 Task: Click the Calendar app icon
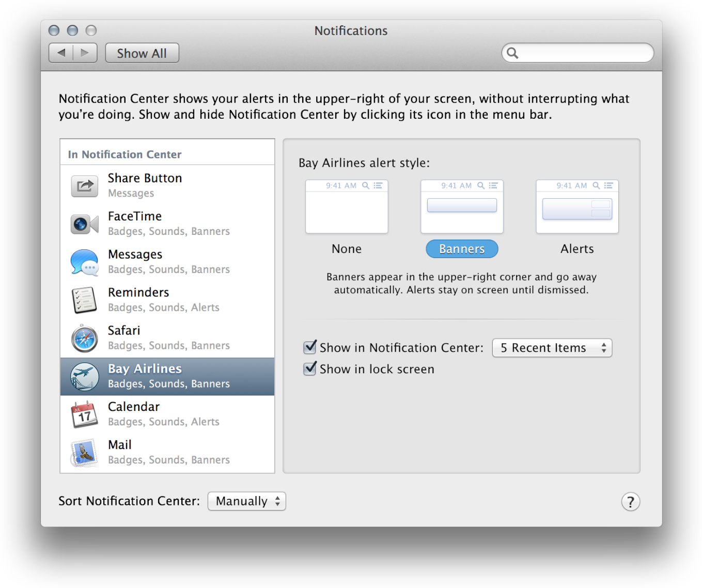pyautogui.click(x=84, y=415)
